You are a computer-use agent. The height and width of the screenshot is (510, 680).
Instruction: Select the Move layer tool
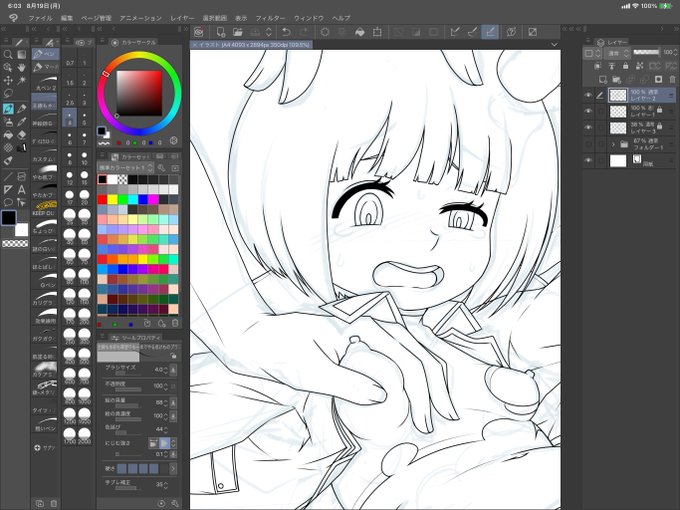(8, 80)
